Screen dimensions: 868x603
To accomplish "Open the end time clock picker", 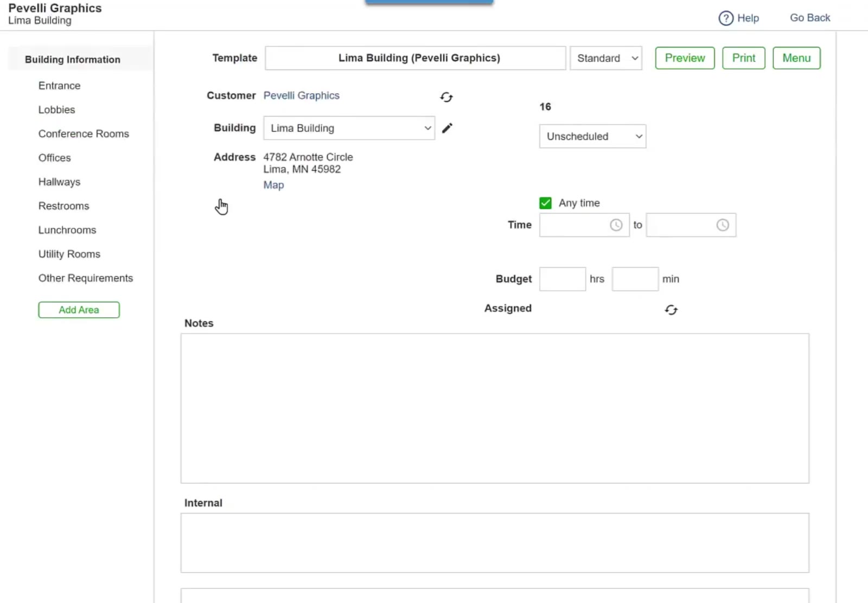I will pos(723,225).
